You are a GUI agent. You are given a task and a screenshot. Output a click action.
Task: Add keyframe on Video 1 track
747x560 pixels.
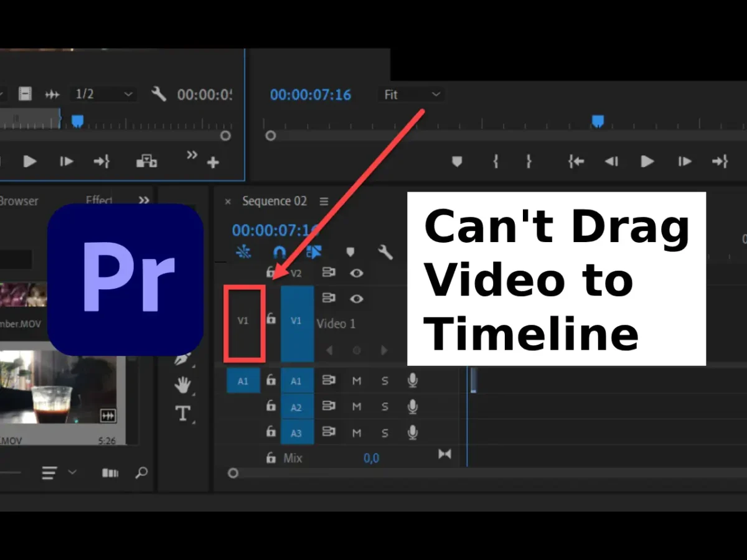click(x=357, y=350)
